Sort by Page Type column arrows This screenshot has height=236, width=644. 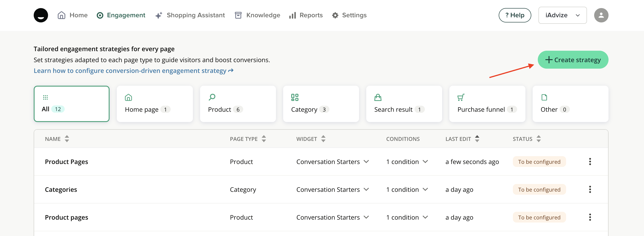[264, 139]
